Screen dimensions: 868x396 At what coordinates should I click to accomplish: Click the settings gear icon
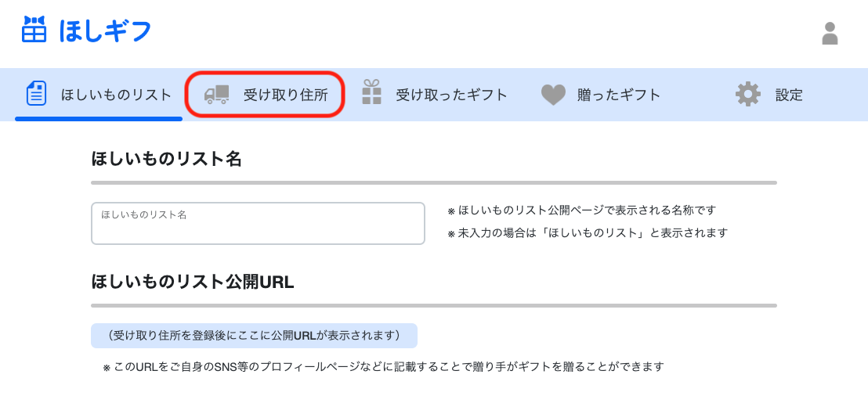click(x=748, y=95)
